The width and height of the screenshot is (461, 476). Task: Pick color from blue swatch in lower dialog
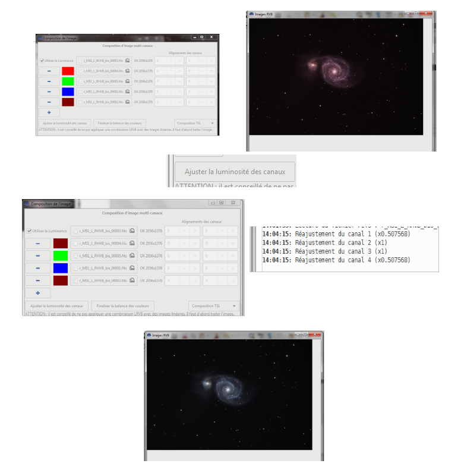(x=61, y=269)
